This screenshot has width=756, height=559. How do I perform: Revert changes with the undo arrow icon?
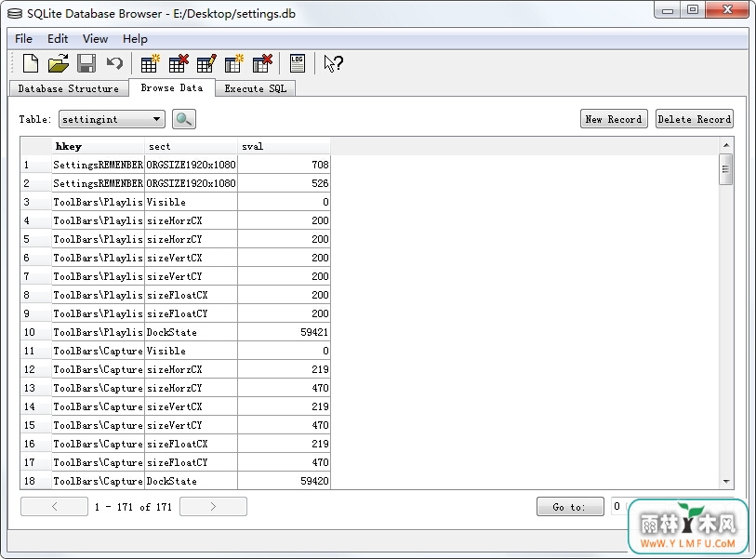pos(114,63)
